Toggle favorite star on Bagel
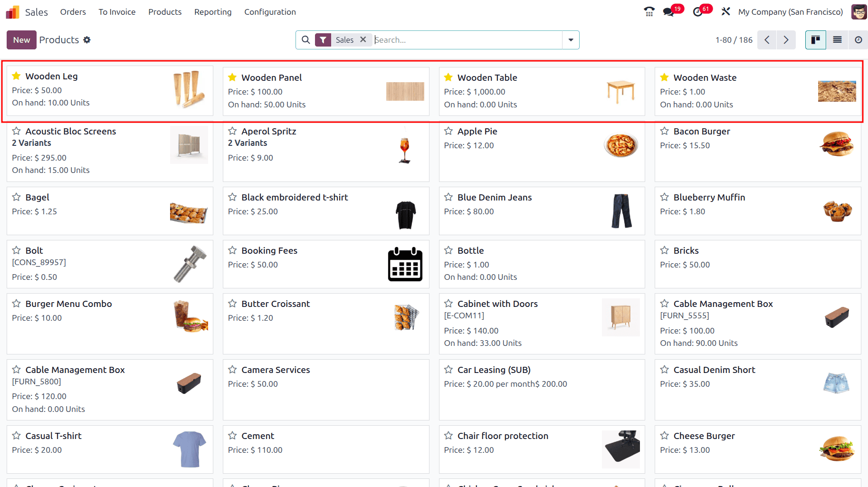This screenshot has height=487, width=868. pos(16,197)
